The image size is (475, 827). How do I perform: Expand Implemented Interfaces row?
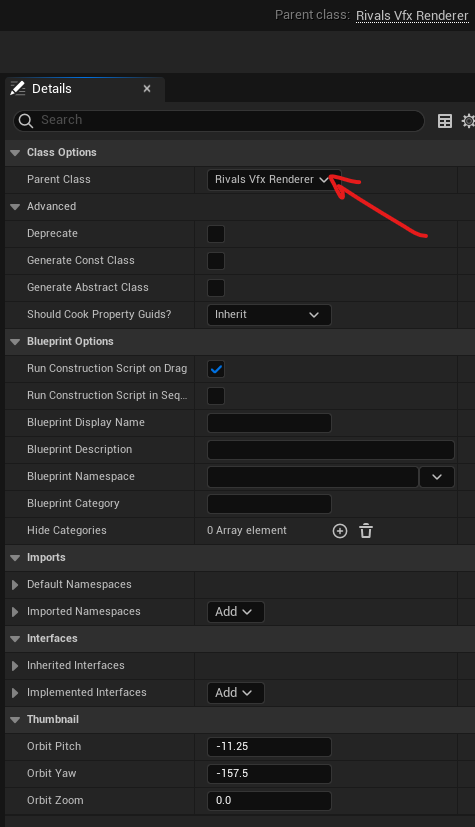point(15,693)
